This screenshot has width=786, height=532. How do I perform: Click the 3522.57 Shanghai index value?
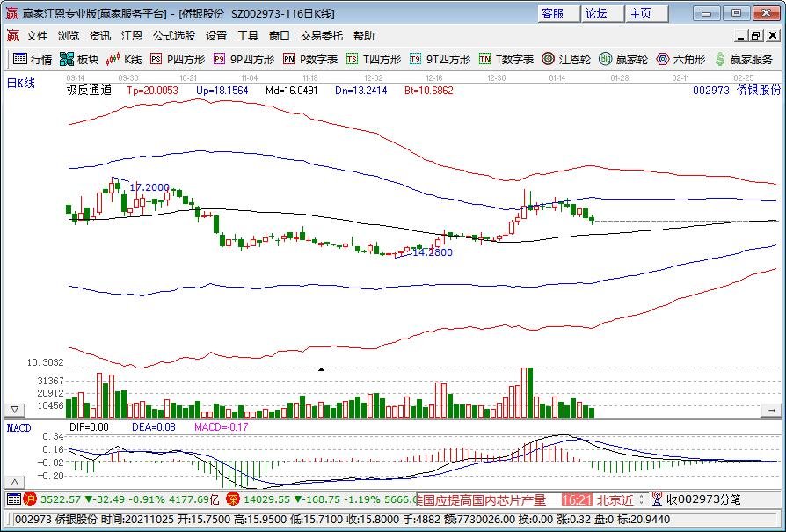[x=61, y=499]
